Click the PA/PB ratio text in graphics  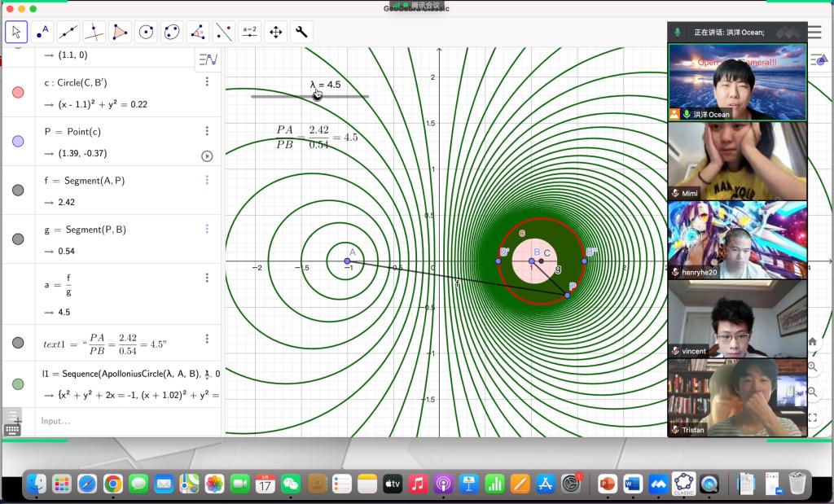[317, 137]
